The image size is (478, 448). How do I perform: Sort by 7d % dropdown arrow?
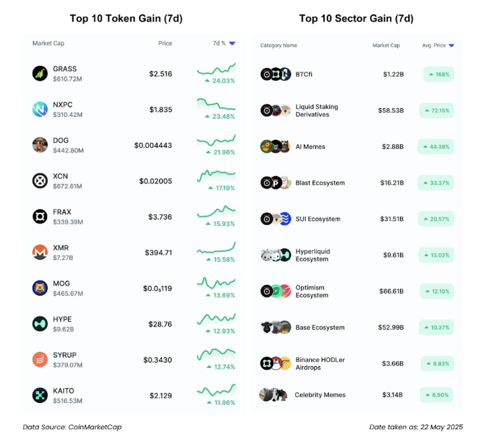pos(232,44)
